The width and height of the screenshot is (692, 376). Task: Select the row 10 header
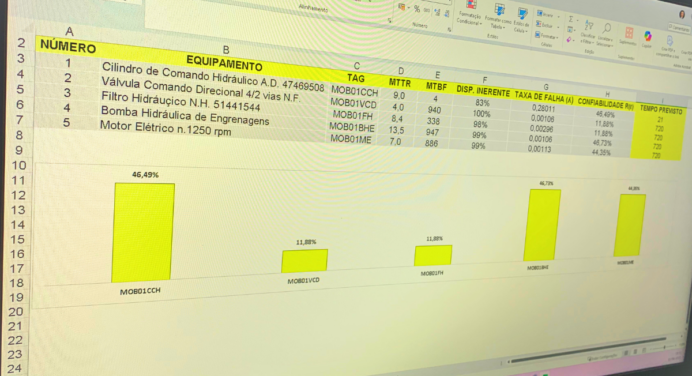(19, 165)
